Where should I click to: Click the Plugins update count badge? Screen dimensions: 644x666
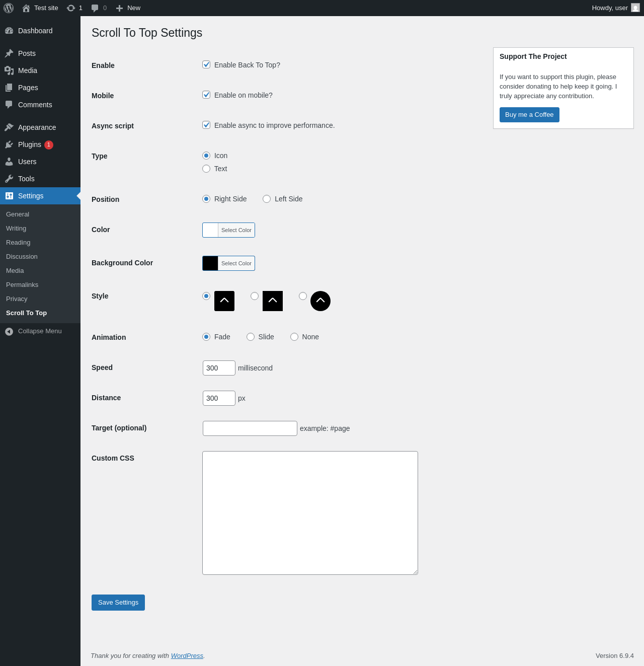point(49,145)
